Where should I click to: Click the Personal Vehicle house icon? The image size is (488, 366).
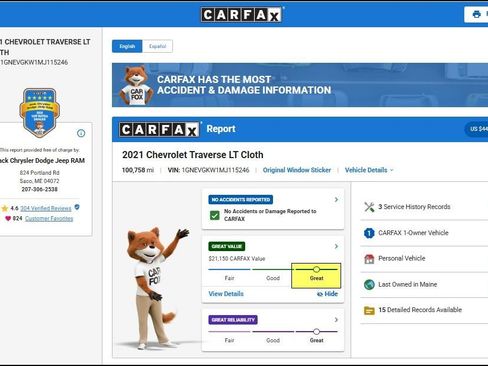369,259
